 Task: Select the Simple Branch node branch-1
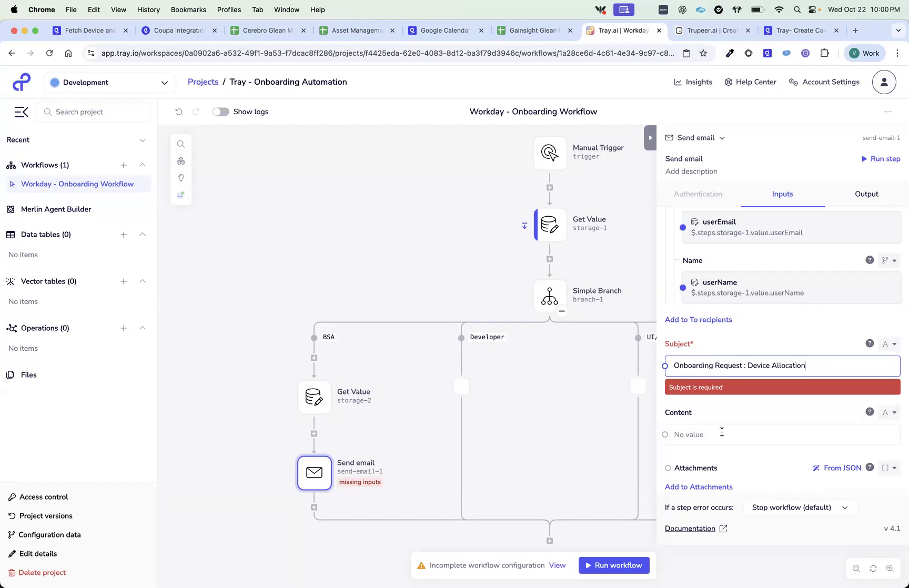point(550,296)
